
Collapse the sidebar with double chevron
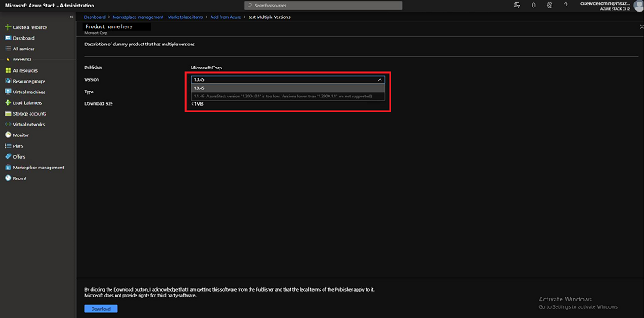tap(71, 17)
